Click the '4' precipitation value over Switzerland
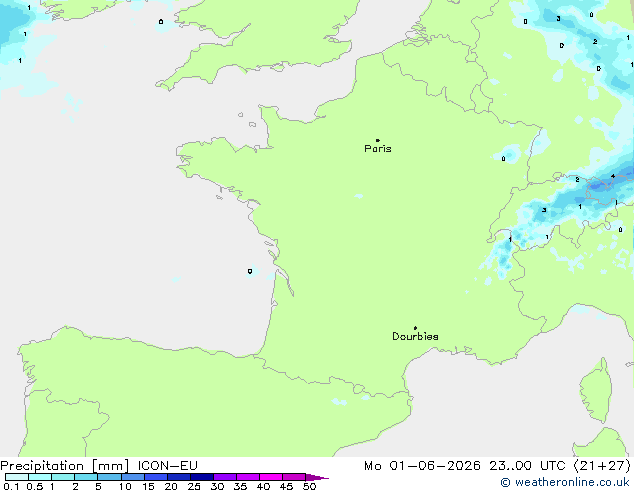 tap(613, 176)
